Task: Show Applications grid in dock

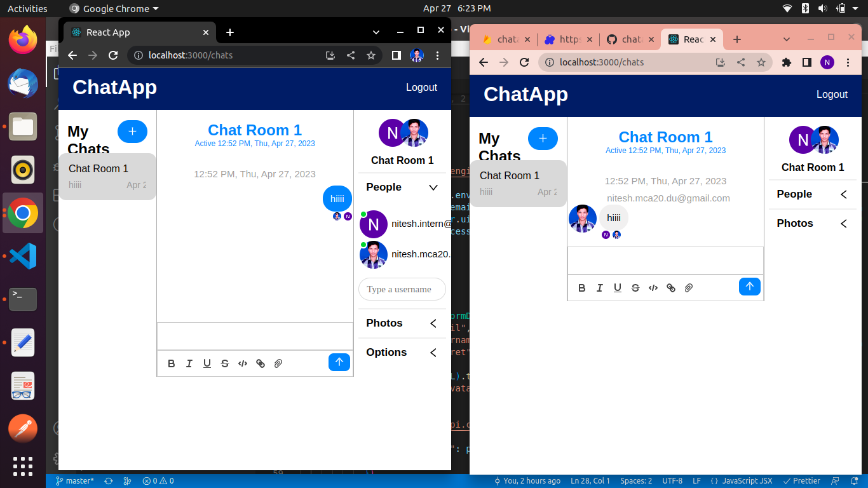Action: 23,466
